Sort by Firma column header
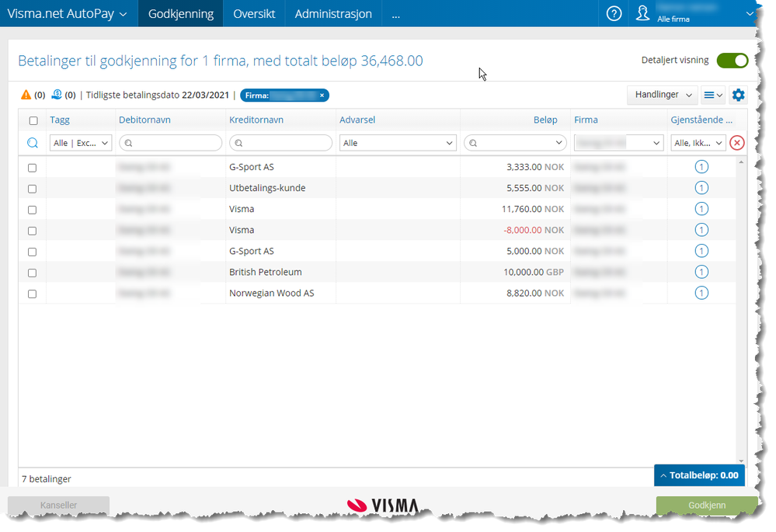The height and width of the screenshot is (532, 776). (586, 120)
